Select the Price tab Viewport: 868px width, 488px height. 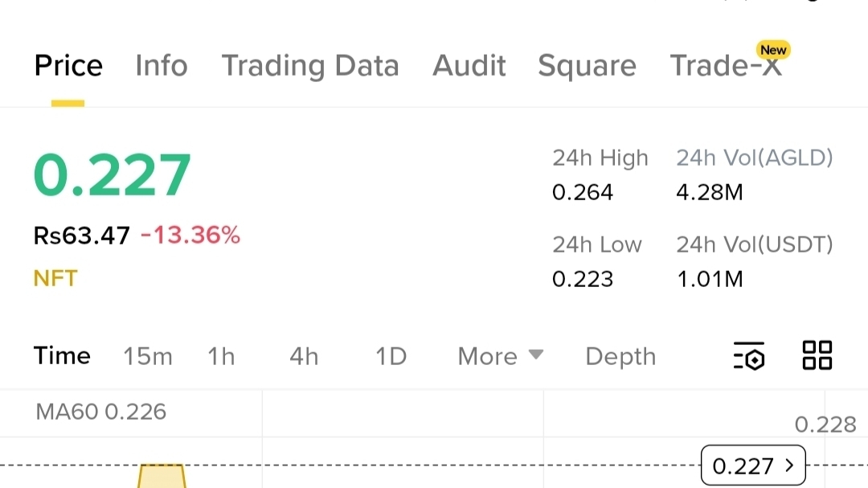tap(68, 65)
